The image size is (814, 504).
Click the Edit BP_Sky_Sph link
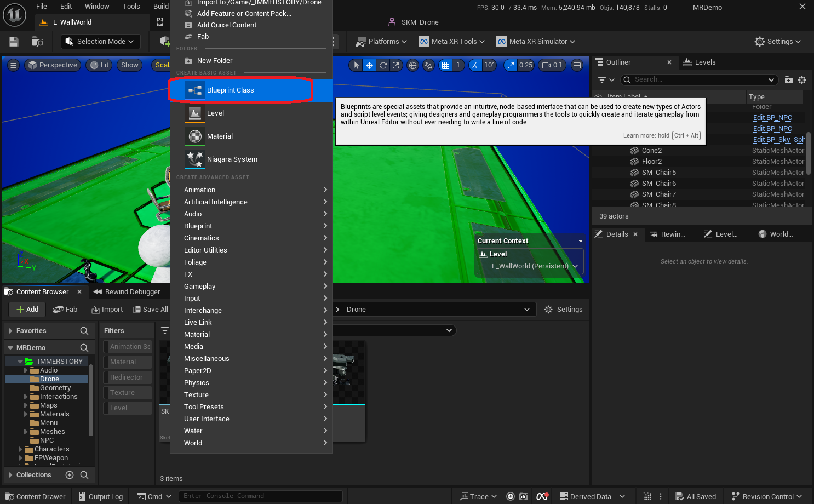(778, 140)
